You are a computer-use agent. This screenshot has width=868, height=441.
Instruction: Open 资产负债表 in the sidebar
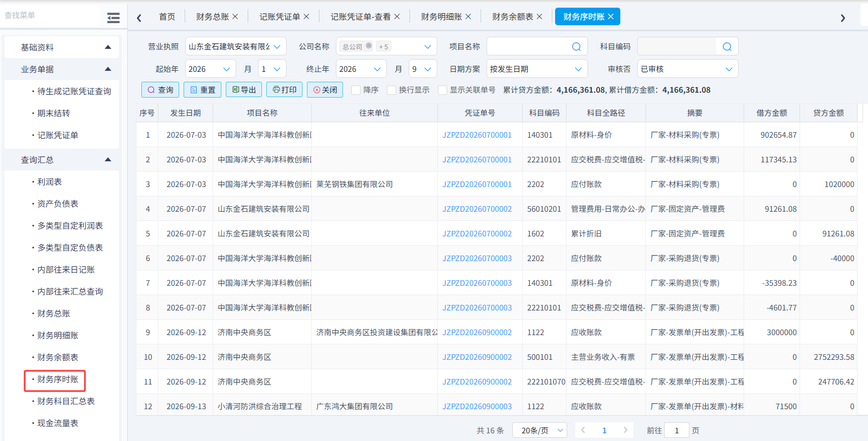[x=58, y=203]
